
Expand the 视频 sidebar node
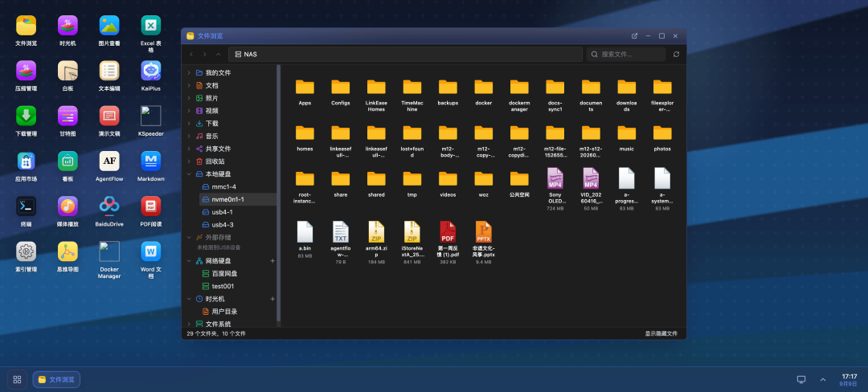[x=189, y=111]
